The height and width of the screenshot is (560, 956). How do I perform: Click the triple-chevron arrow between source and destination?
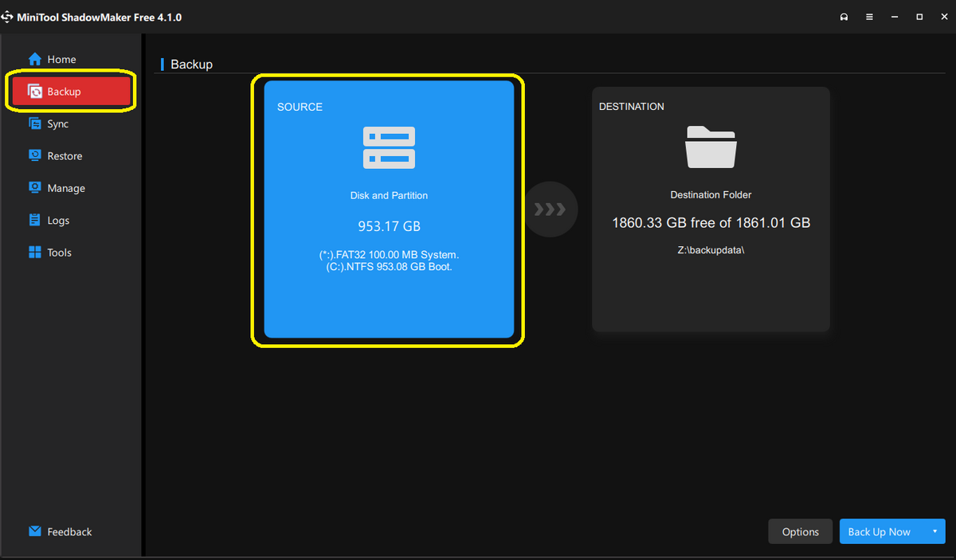(x=550, y=210)
